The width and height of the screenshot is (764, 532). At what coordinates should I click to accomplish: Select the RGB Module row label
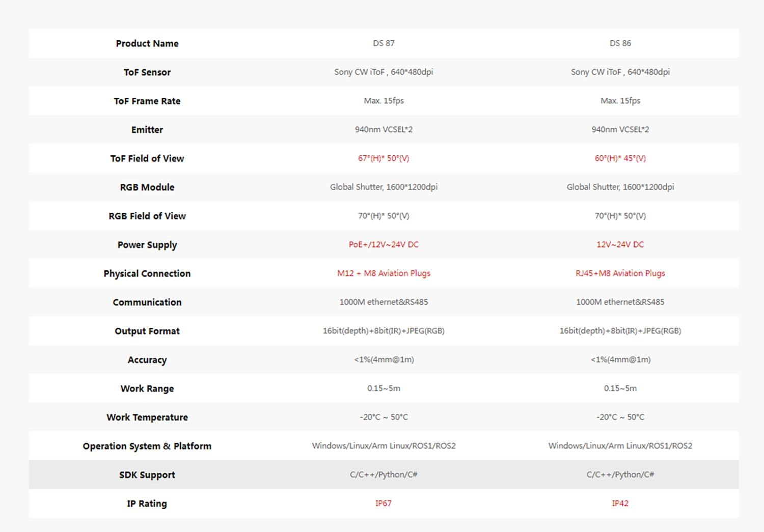click(x=147, y=187)
